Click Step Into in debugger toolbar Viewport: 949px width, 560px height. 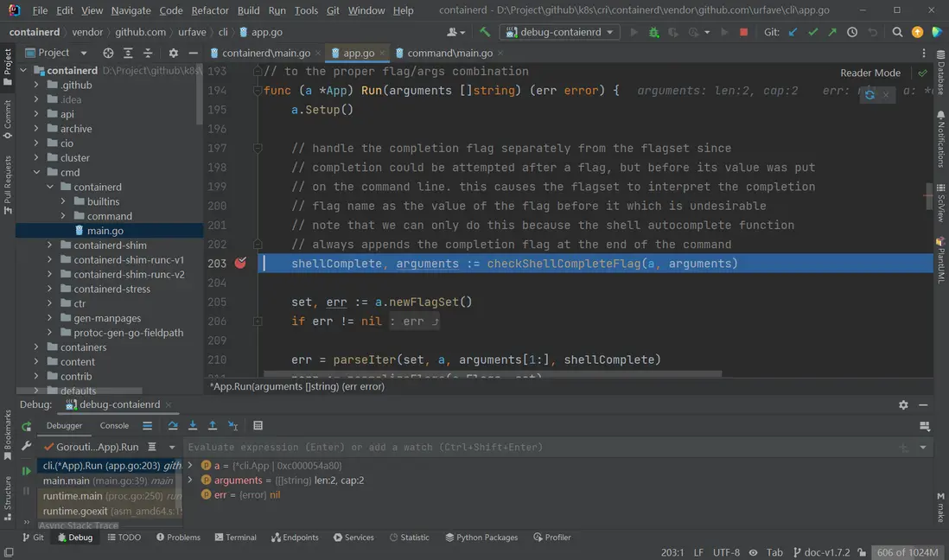click(193, 426)
